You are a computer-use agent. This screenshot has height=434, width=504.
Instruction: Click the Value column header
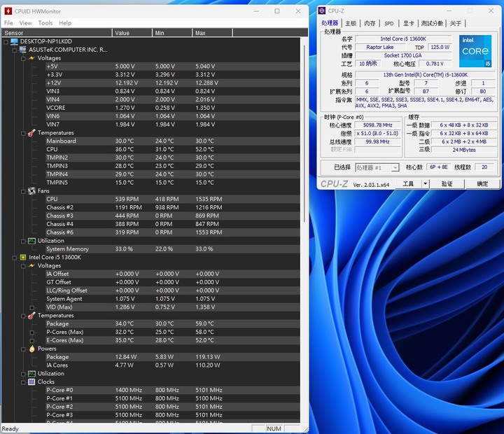tap(132, 33)
